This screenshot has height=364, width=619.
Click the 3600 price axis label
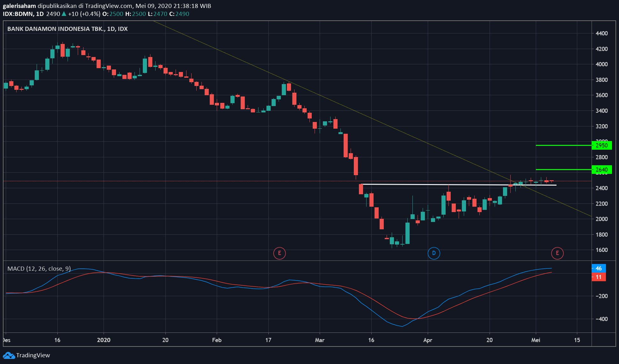pyautogui.click(x=601, y=95)
